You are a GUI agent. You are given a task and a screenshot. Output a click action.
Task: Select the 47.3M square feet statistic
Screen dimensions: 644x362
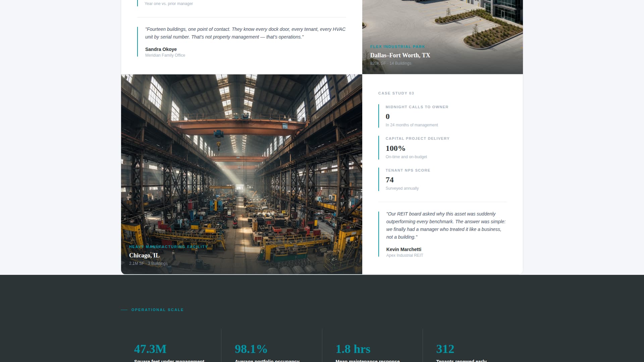pos(150,349)
